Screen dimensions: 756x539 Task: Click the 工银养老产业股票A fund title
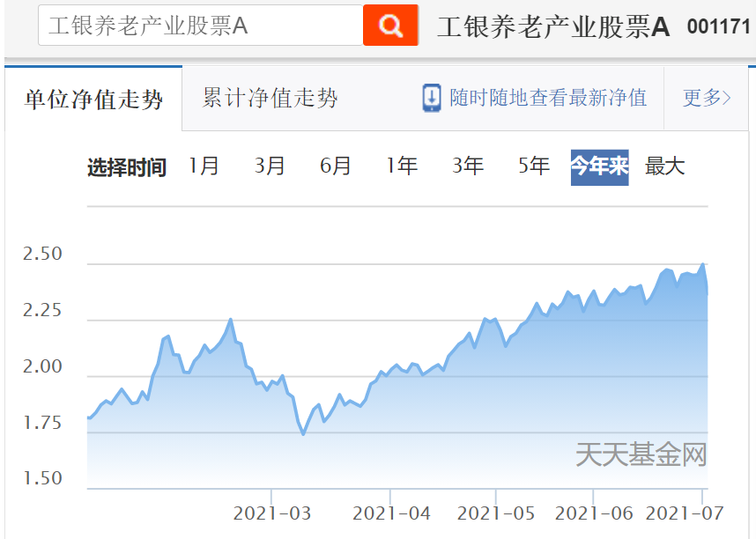point(553,26)
